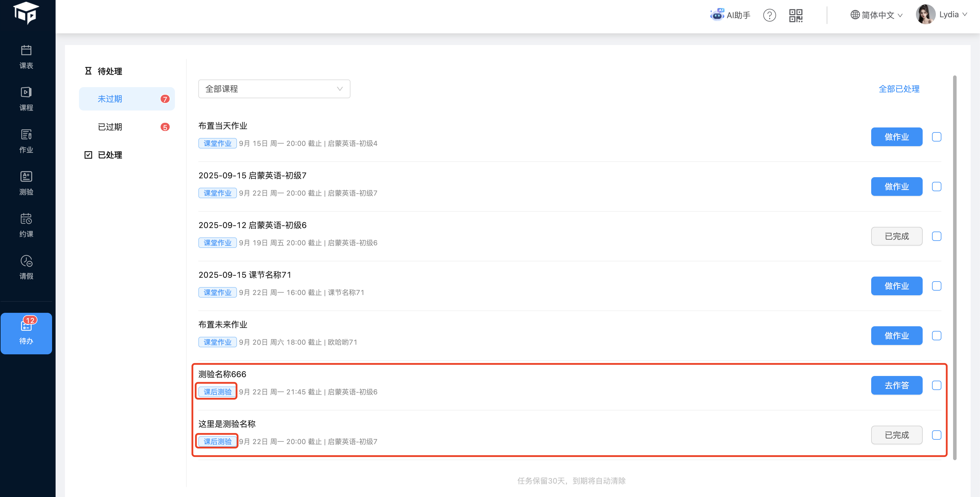The image size is (980, 497).
Task: Open the QR code icon in header
Action: click(x=795, y=15)
